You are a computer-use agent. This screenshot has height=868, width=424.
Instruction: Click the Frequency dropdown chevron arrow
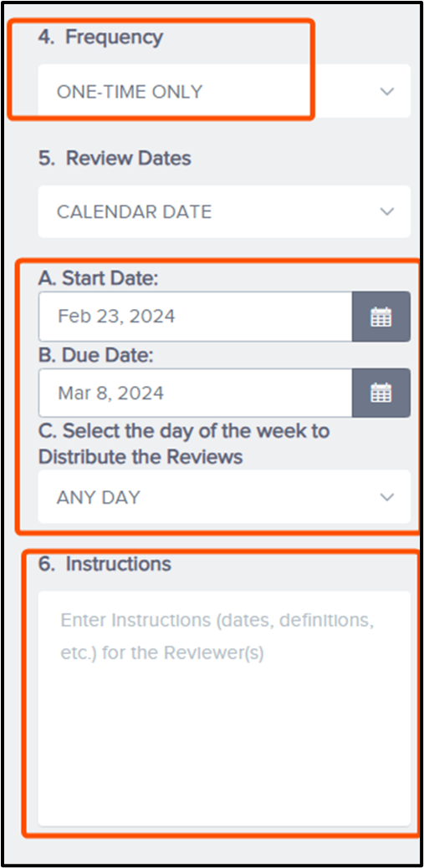click(387, 91)
